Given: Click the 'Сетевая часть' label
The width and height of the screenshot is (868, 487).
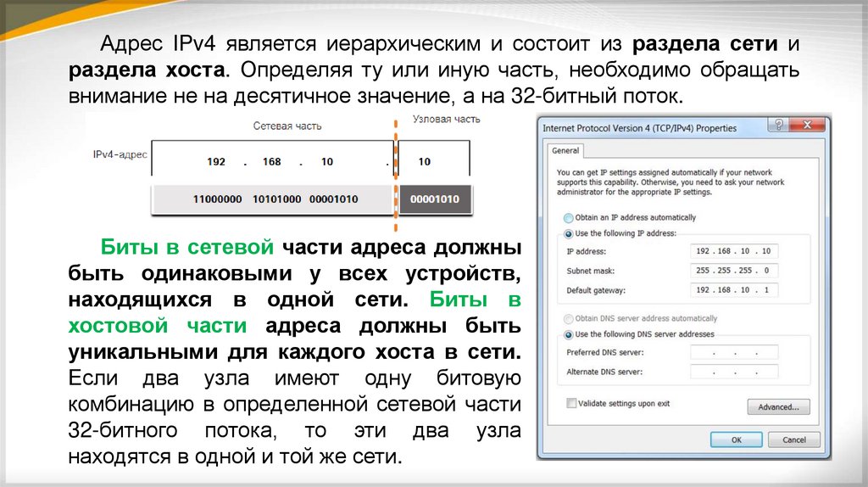Looking at the screenshot, I should pyautogui.click(x=287, y=126).
